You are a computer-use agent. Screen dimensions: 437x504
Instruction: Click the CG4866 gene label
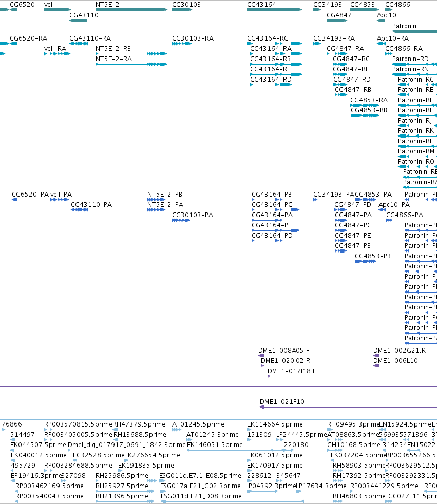coord(397,5)
